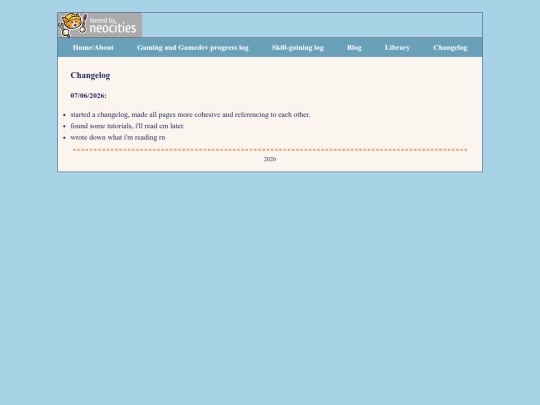Click the 07/06/2026 date entry

click(x=89, y=96)
